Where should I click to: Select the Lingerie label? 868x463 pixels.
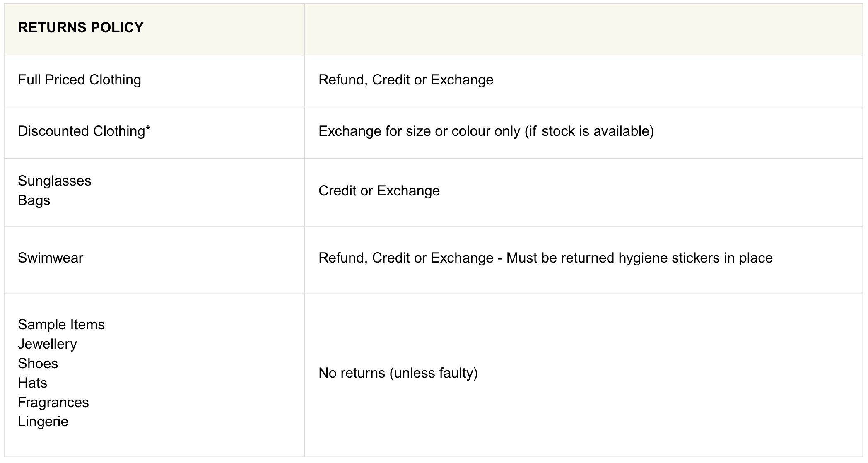(x=43, y=422)
